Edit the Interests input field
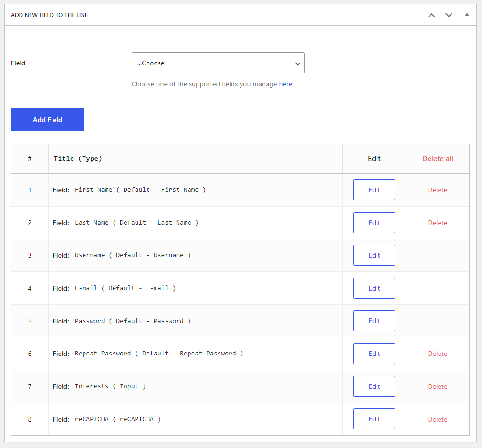 click(x=374, y=386)
